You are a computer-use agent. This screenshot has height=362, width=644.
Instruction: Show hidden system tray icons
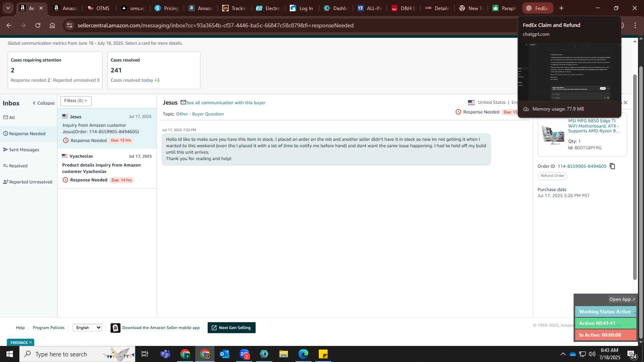(563, 354)
